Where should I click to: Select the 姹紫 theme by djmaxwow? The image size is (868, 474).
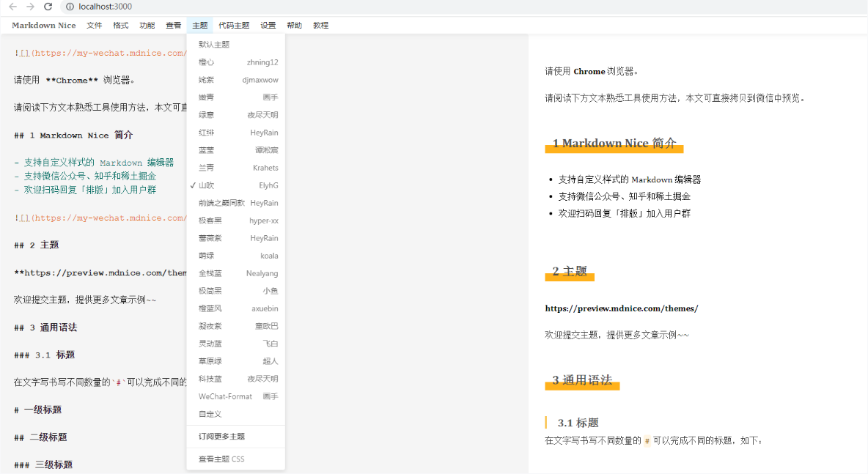236,80
